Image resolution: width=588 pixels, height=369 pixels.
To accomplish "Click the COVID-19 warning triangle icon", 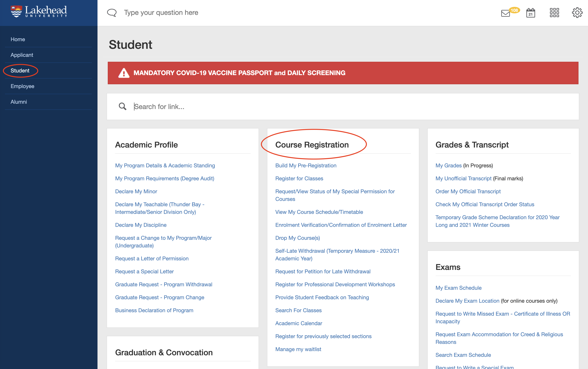I will [x=124, y=73].
